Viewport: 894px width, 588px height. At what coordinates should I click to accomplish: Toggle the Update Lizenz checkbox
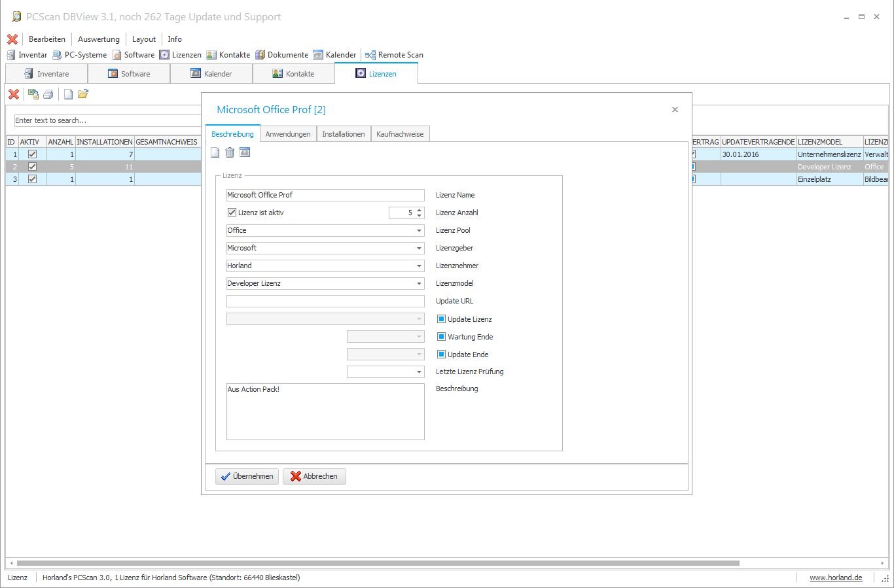pos(441,319)
